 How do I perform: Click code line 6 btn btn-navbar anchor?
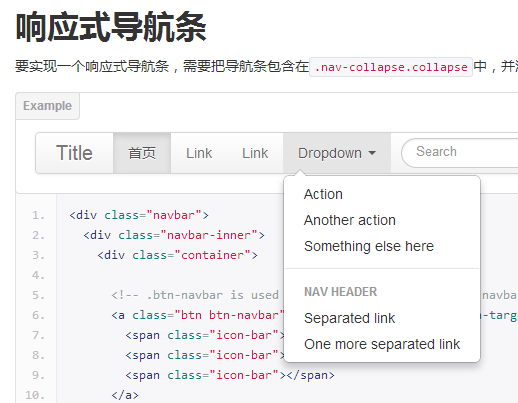click(x=197, y=315)
